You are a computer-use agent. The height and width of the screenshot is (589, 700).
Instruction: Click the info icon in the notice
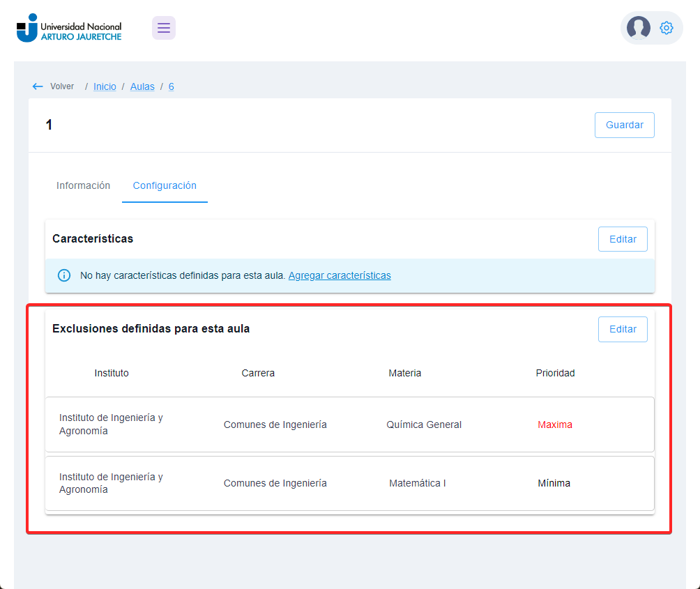tap(64, 275)
